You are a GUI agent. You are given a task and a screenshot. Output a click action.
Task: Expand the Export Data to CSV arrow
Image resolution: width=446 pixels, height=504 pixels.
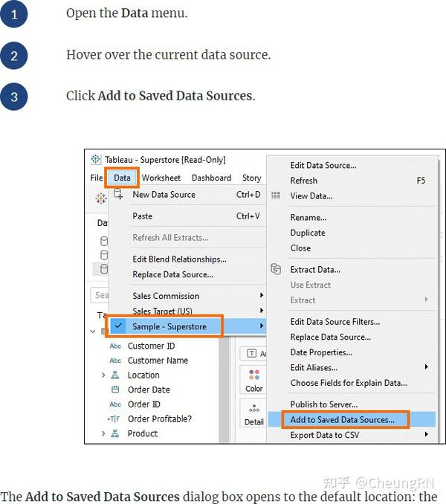pos(426,435)
